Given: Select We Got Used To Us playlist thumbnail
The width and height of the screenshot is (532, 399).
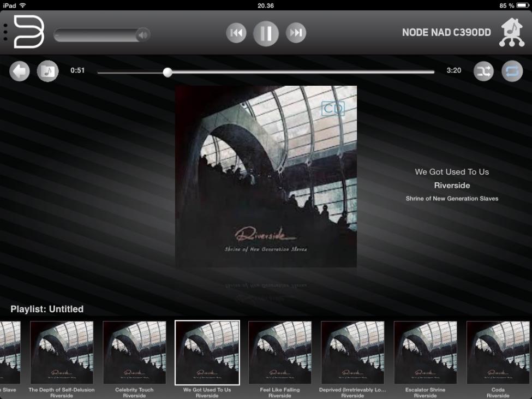Looking at the screenshot, I should coord(207,353).
